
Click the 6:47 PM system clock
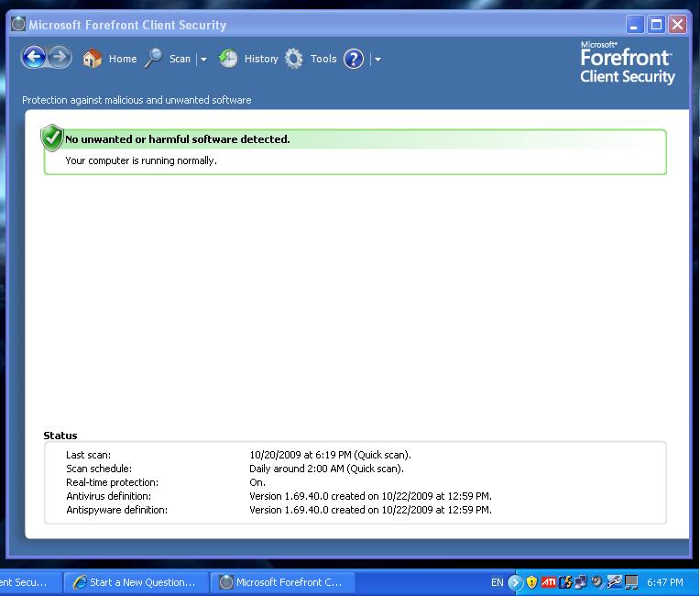point(665,582)
